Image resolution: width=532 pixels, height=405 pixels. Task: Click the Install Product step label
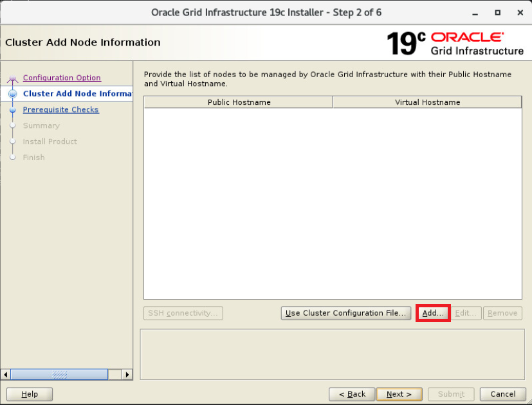pos(50,141)
